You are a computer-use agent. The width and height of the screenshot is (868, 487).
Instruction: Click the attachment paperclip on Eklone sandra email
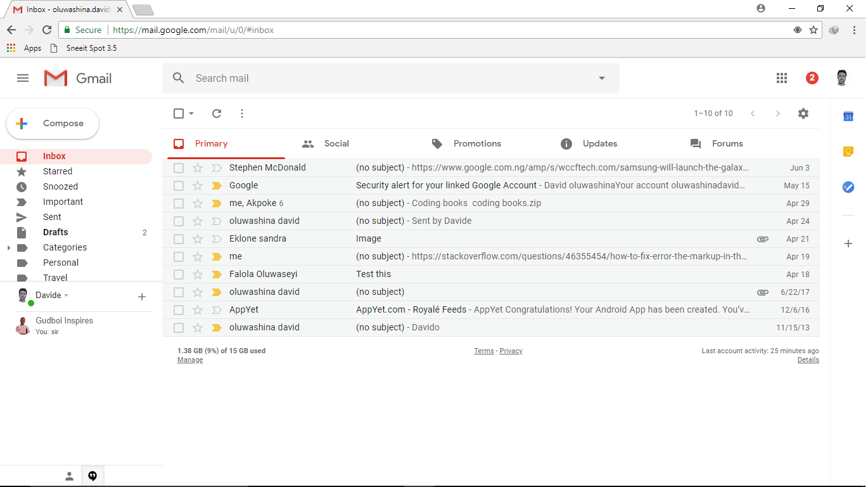coord(763,239)
